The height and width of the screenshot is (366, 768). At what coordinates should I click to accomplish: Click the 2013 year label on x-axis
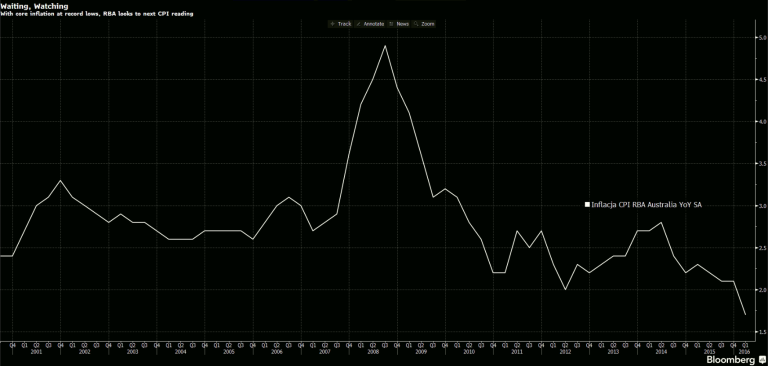[x=613, y=351]
